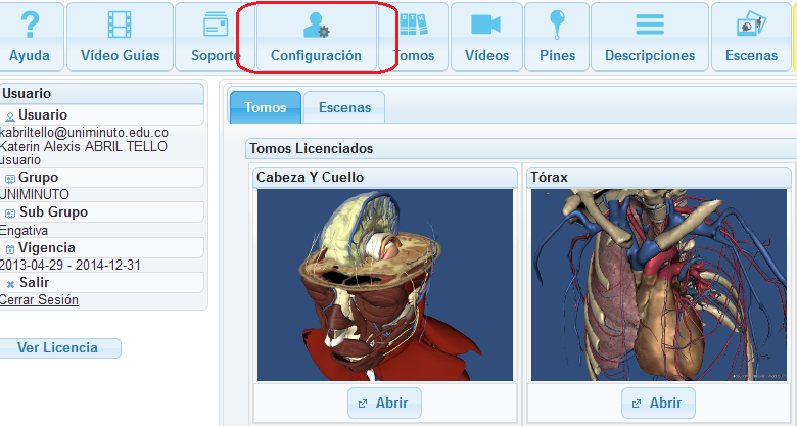The height and width of the screenshot is (426, 797).
Task: Select the Grupo section header
Action: click(101, 177)
